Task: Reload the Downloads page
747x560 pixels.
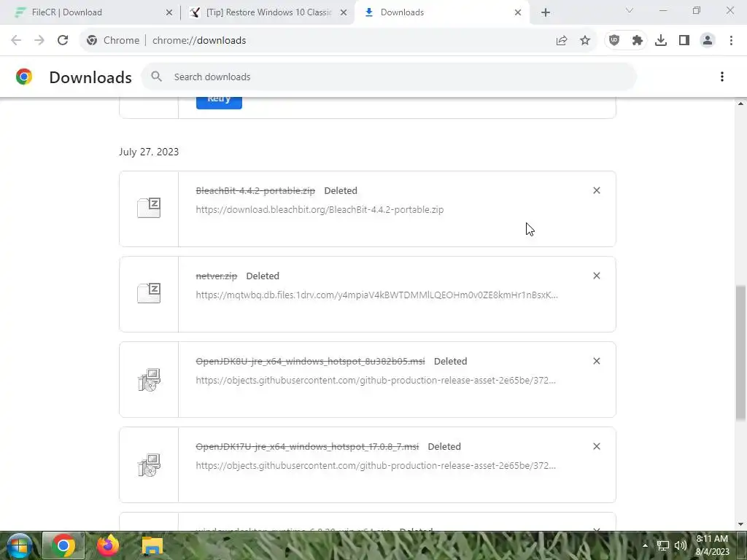Action: pos(63,41)
